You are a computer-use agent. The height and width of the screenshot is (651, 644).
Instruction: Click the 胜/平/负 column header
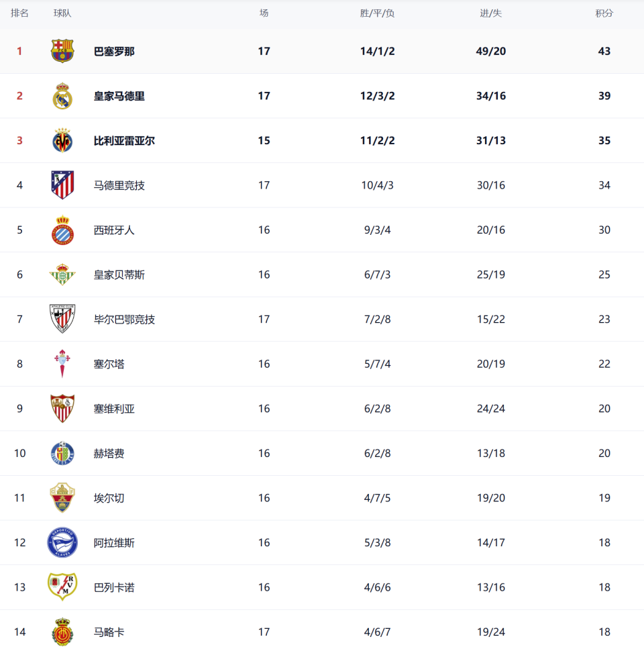(x=377, y=13)
